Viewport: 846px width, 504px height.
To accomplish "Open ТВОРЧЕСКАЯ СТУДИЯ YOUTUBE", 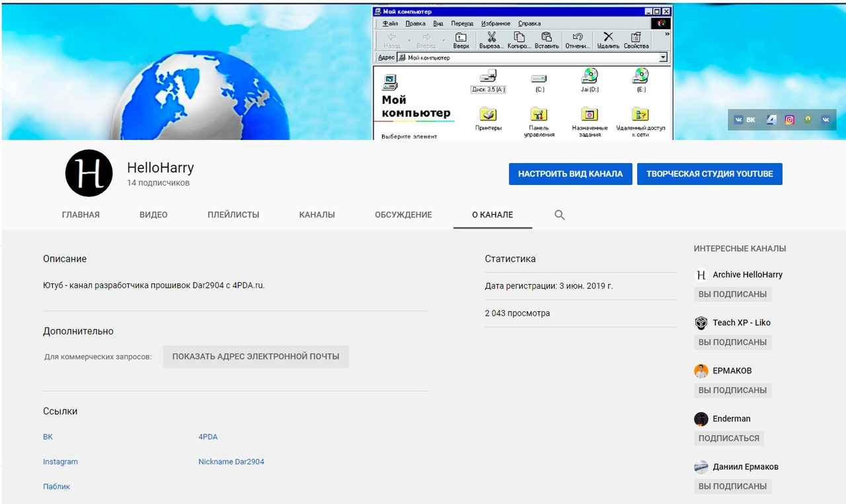I will coord(709,174).
